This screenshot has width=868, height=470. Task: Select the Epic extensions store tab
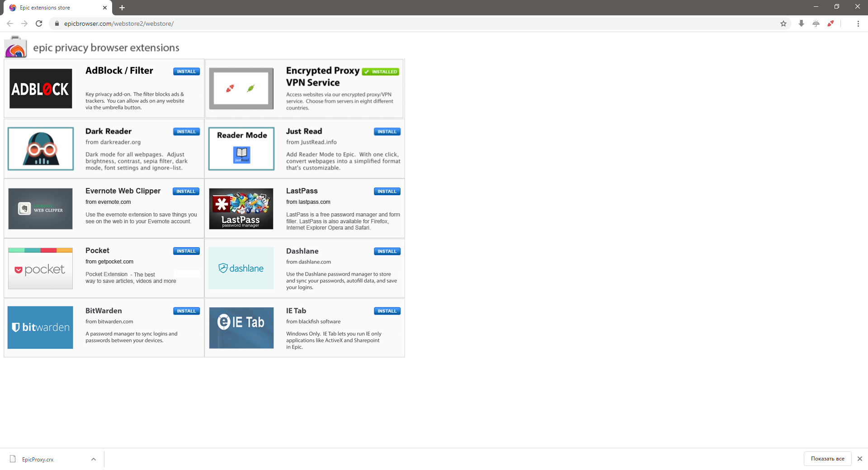[x=54, y=8]
